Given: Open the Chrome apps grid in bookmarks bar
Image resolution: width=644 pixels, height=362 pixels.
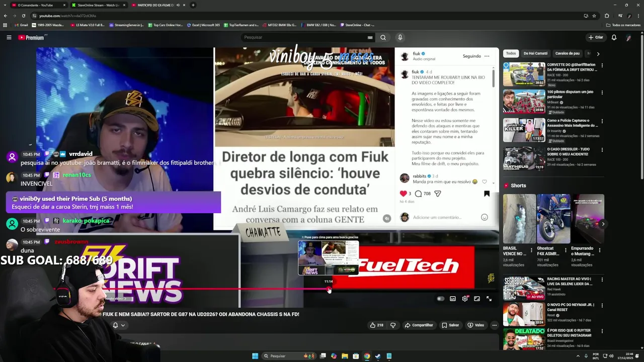Looking at the screenshot, I should click(5, 25).
